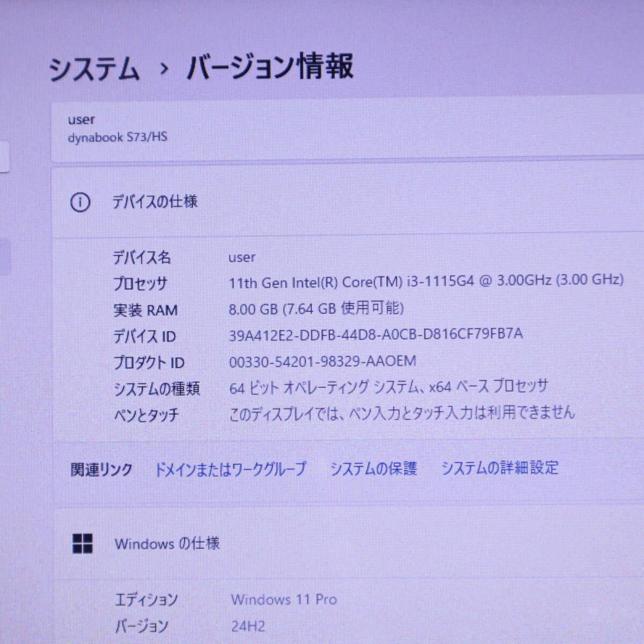
Task: Open the システムの保護 link
Action: coord(374,469)
